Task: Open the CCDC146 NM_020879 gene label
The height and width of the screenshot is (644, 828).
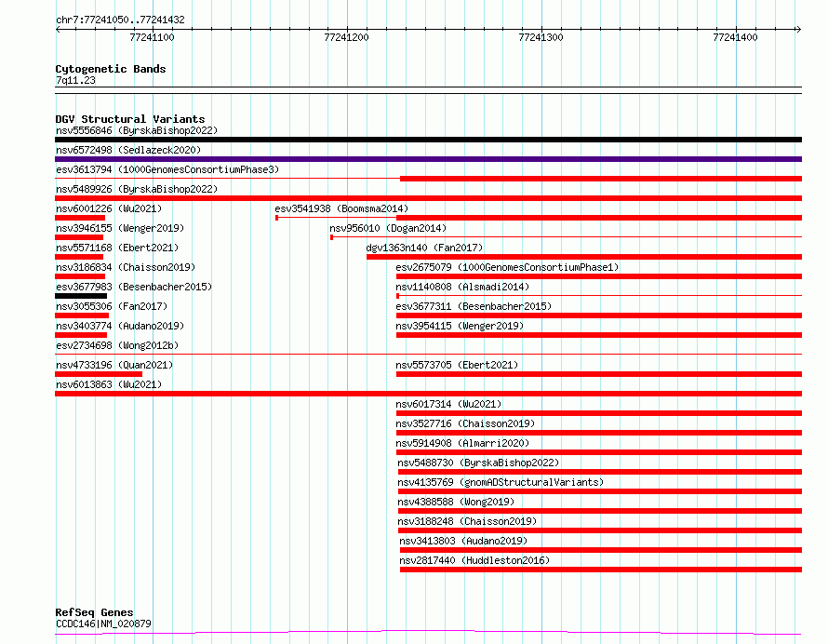Action: 103,624
